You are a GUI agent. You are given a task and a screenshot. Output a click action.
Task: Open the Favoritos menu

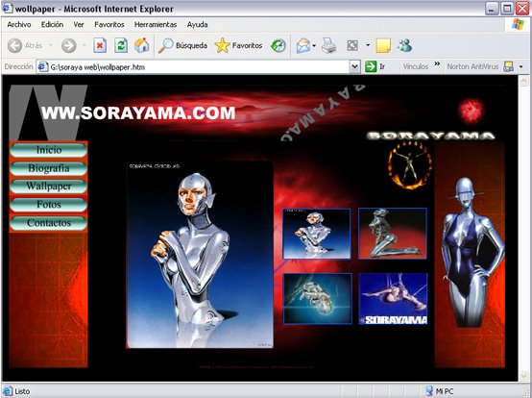coord(109,24)
